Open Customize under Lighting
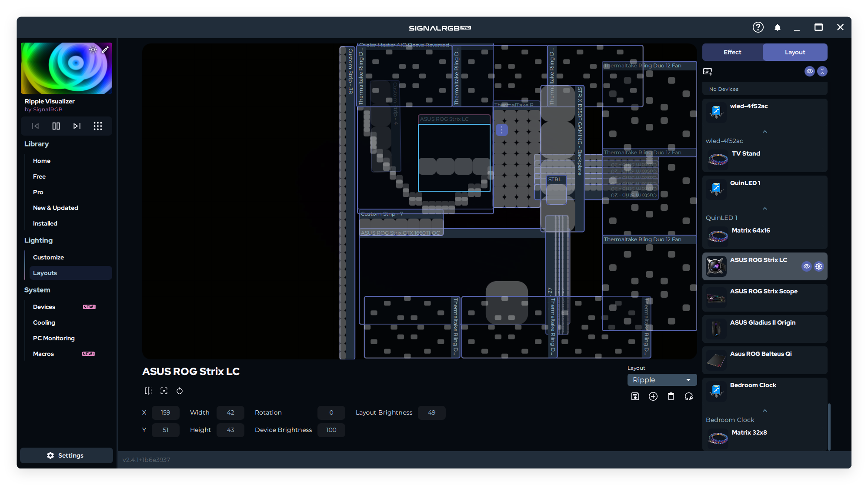868x485 pixels. (48, 257)
